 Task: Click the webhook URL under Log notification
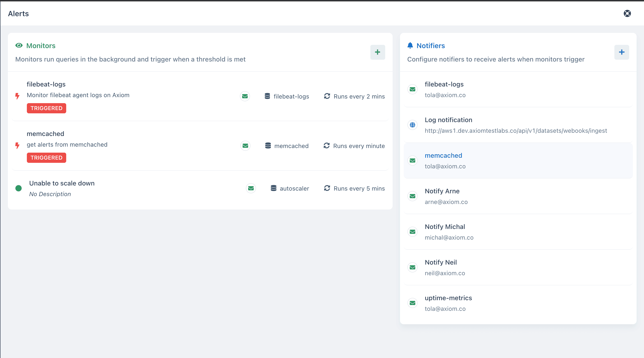coord(516,131)
